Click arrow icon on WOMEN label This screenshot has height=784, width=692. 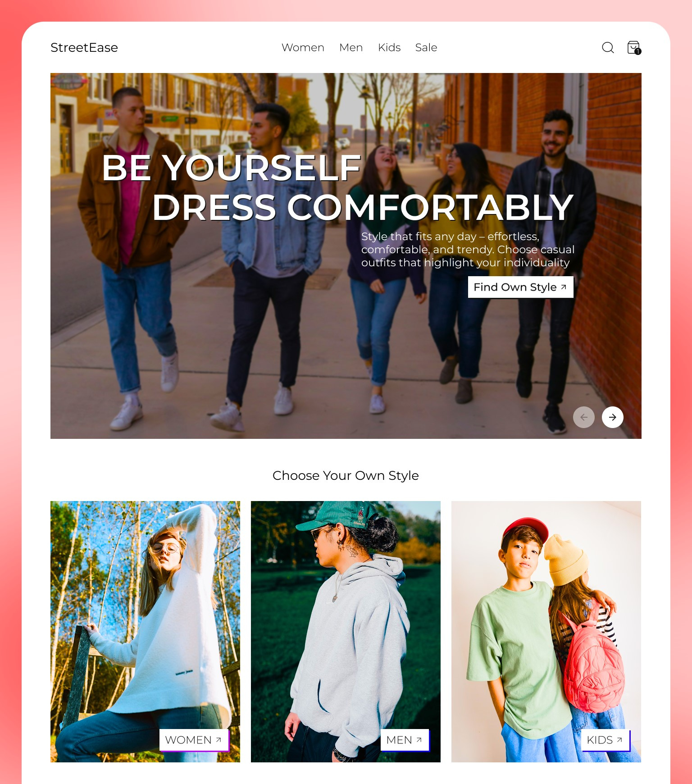pyautogui.click(x=219, y=740)
